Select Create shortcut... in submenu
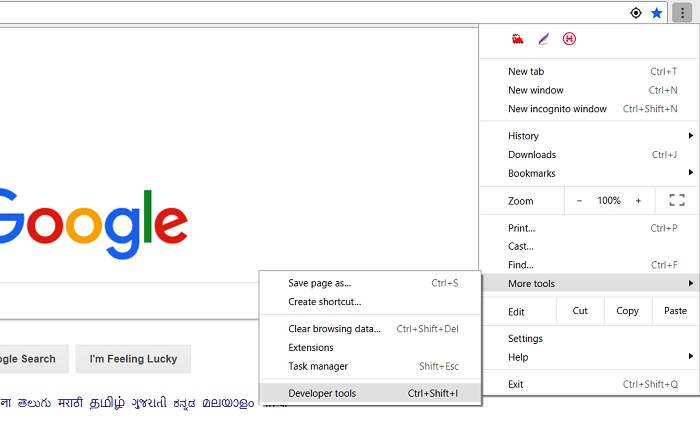Viewport: 700px width, 427px height. click(370, 302)
